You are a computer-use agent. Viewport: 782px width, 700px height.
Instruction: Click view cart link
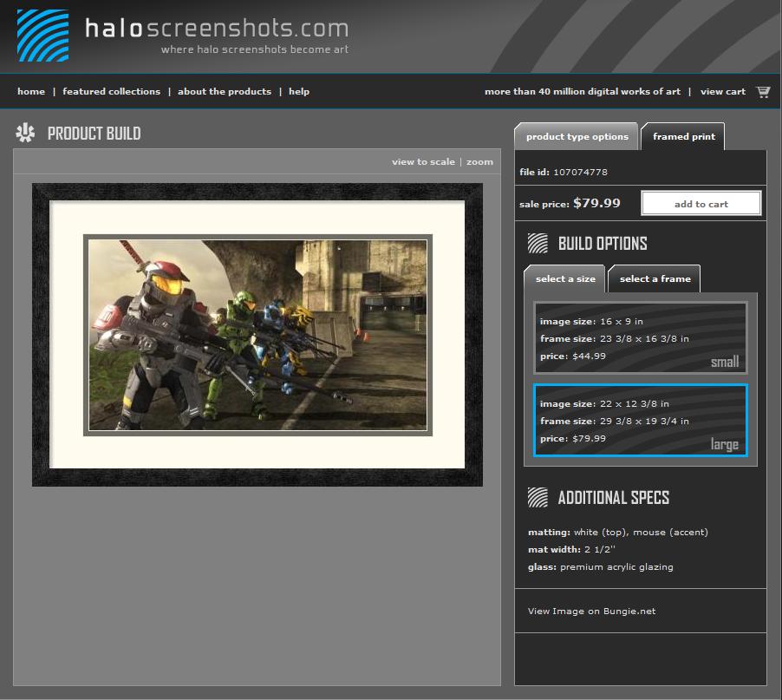(723, 91)
